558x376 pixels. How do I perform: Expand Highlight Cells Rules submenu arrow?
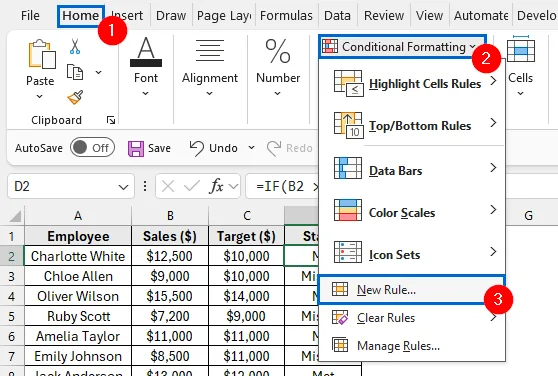tap(493, 81)
